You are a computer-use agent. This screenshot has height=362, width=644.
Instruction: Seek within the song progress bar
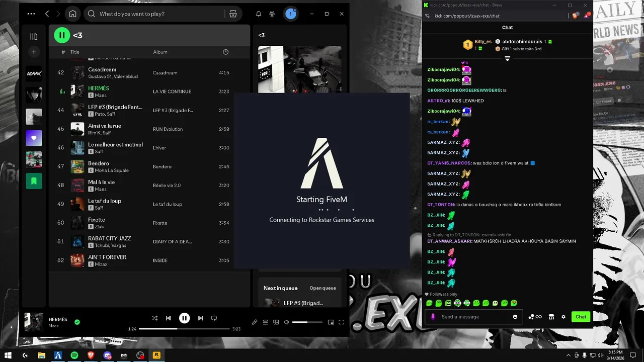(x=184, y=329)
